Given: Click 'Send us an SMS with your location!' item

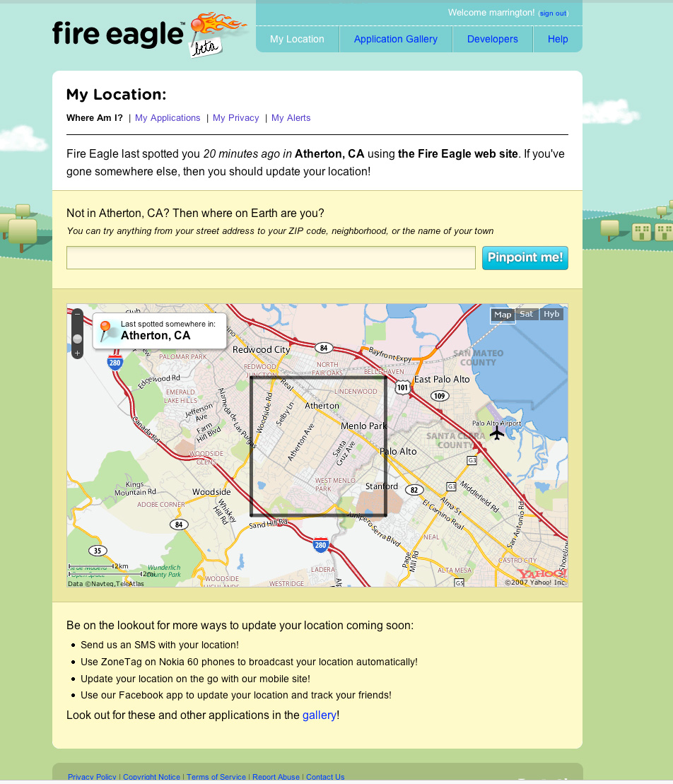Looking at the screenshot, I should point(160,645).
